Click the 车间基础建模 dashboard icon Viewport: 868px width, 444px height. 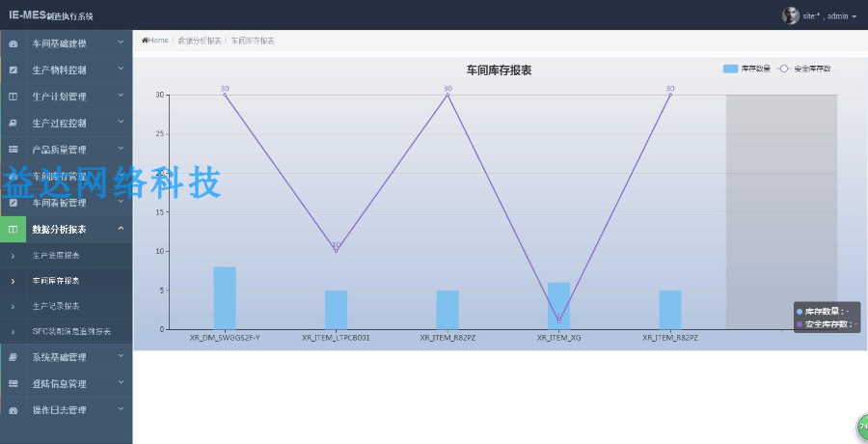(14, 43)
